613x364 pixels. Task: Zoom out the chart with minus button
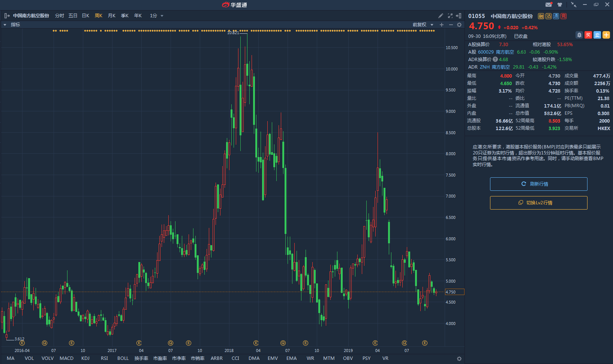tap(451, 25)
